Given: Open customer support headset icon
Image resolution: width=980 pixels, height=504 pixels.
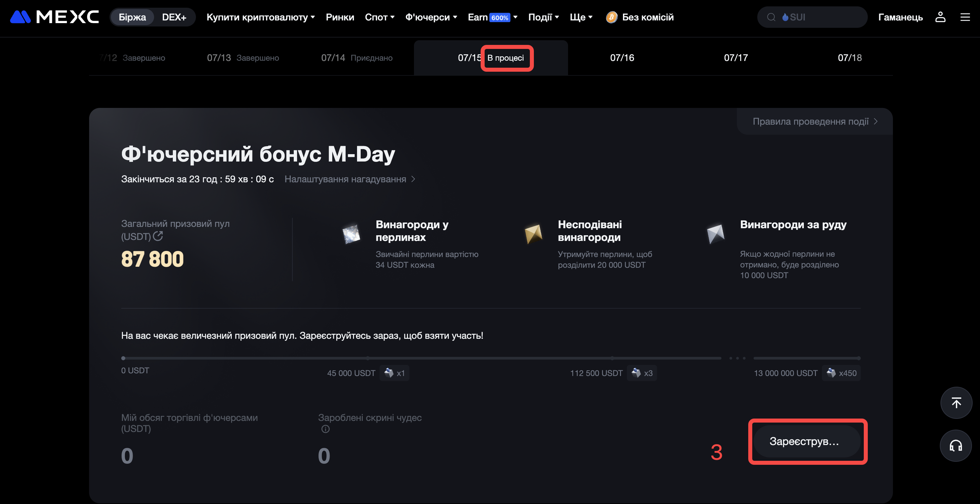Looking at the screenshot, I should (x=956, y=445).
